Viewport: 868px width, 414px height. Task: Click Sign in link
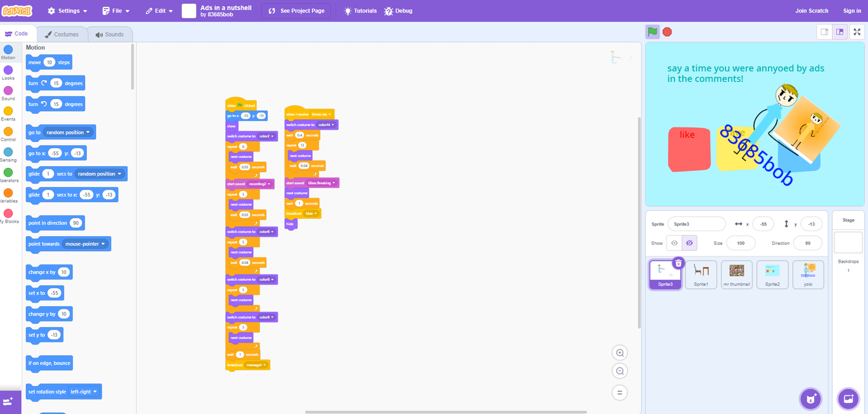[852, 11]
